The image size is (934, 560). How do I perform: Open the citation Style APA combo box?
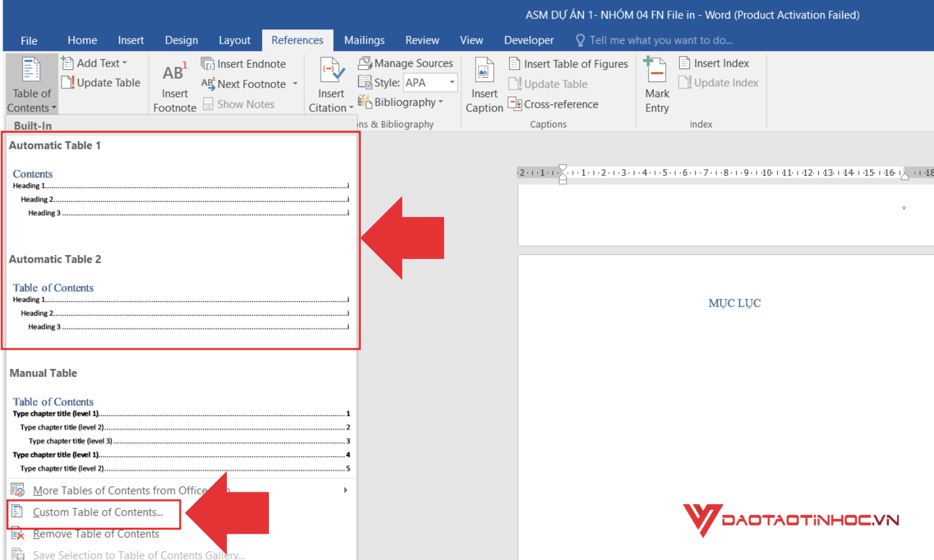coord(430,82)
